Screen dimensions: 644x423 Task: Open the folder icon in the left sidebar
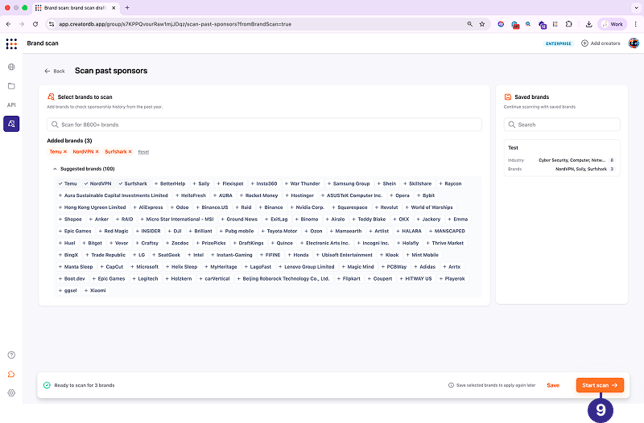pyautogui.click(x=11, y=86)
